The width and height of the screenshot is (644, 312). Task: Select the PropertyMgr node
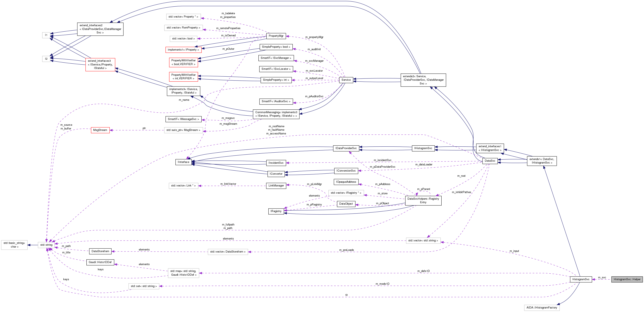[276, 36]
